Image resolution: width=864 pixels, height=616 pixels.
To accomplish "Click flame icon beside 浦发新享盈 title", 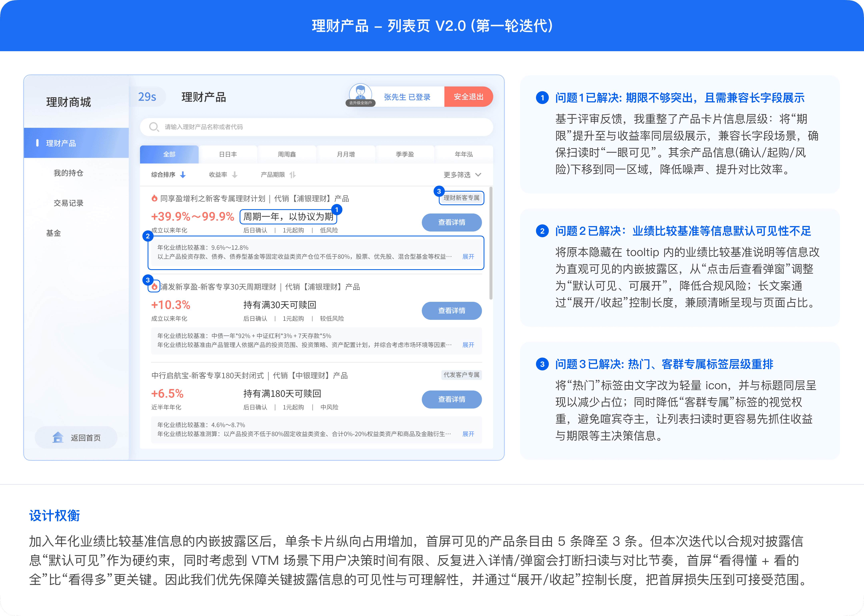I will [x=154, y=287].
